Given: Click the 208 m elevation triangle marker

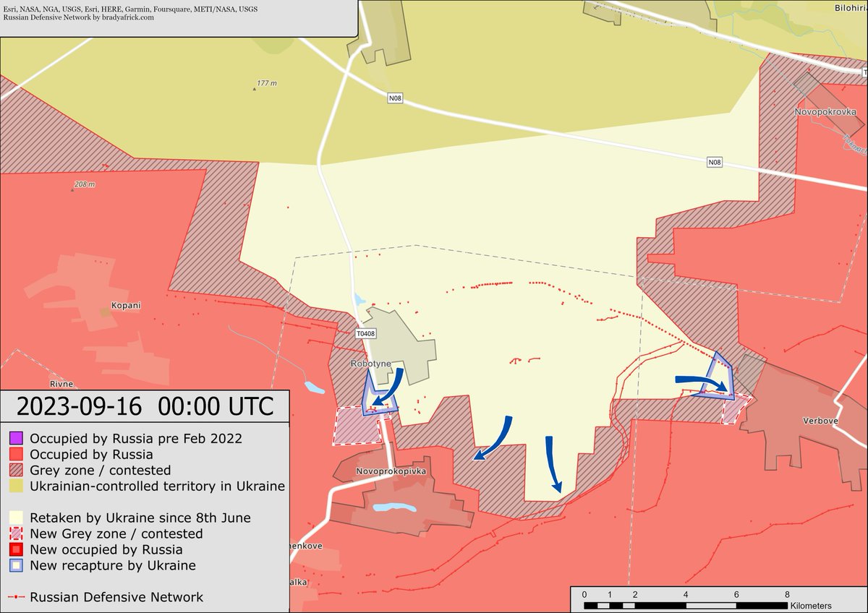Looking at the screenshot, I should tap(72, 189).
